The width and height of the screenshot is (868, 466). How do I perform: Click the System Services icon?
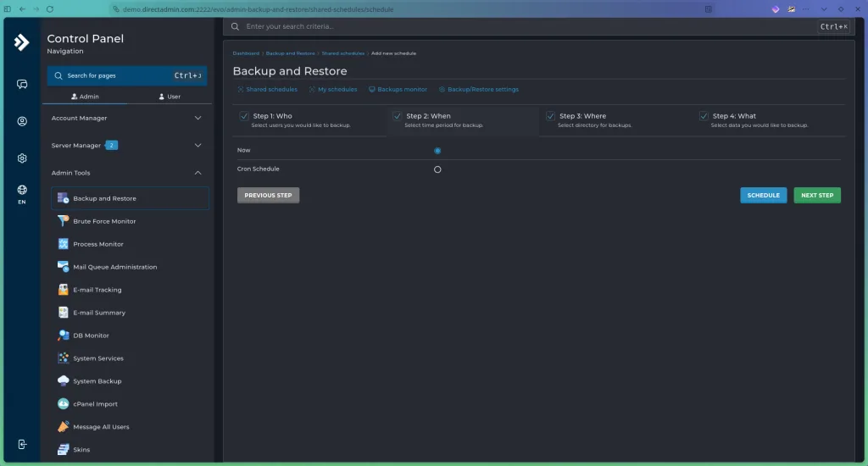63,358
